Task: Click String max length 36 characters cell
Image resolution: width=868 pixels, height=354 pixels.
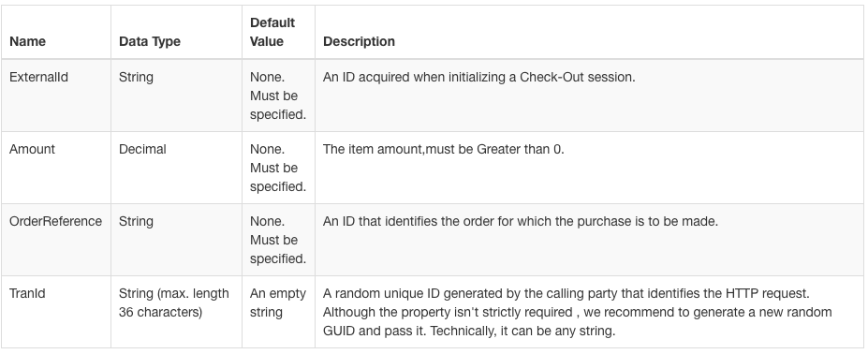Action: (x=174, y=302)
